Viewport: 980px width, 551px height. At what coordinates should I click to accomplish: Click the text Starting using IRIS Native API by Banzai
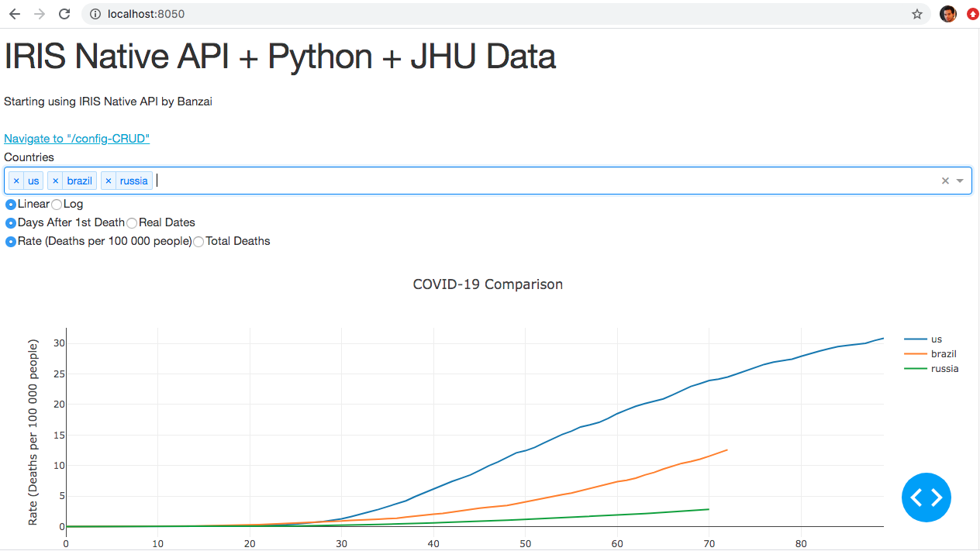(x=108, y=102)
